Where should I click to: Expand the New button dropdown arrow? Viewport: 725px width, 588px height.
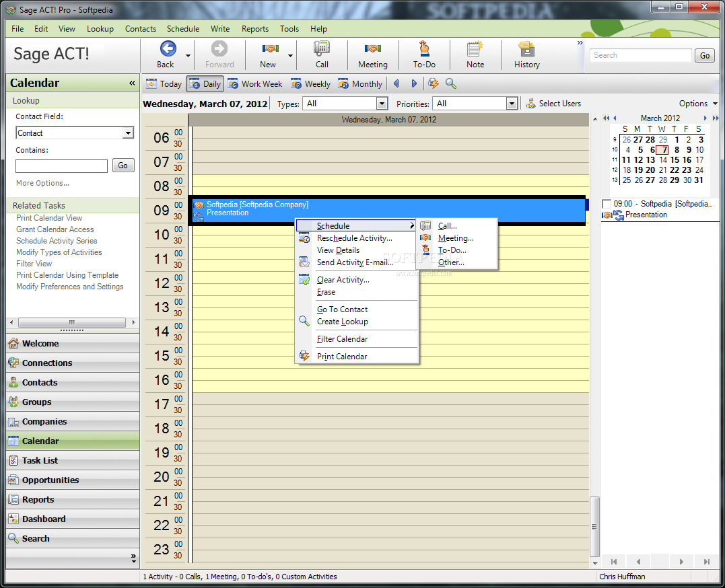[290, 55]
